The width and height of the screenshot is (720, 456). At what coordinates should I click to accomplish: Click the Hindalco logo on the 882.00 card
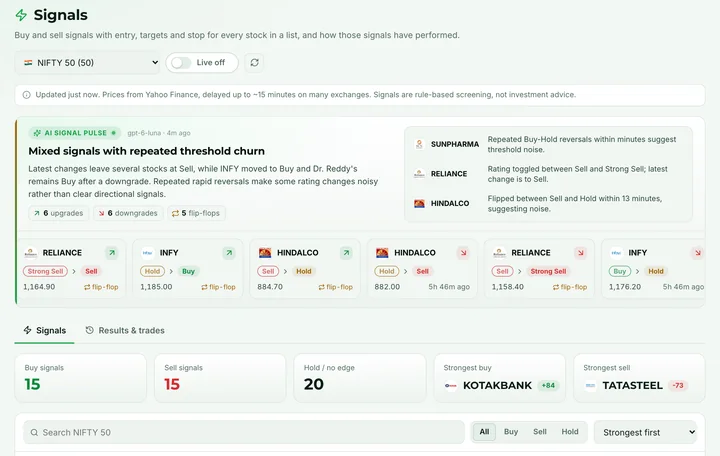[382, 253]
